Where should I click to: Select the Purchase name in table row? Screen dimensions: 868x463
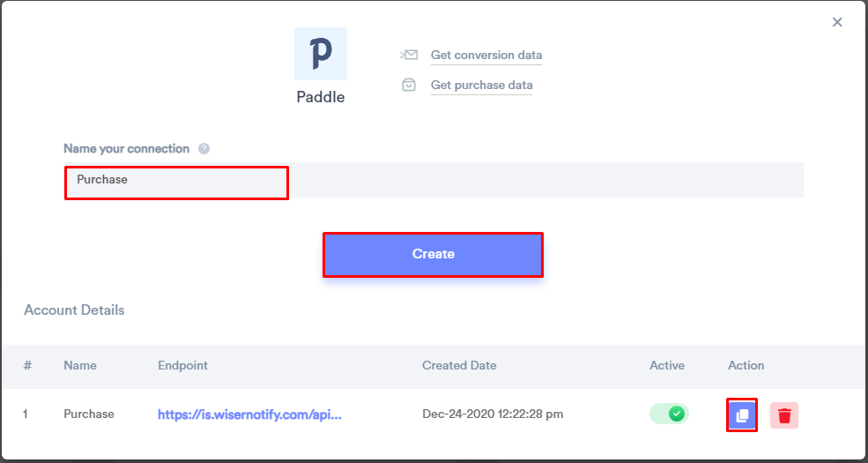point(89,414)
